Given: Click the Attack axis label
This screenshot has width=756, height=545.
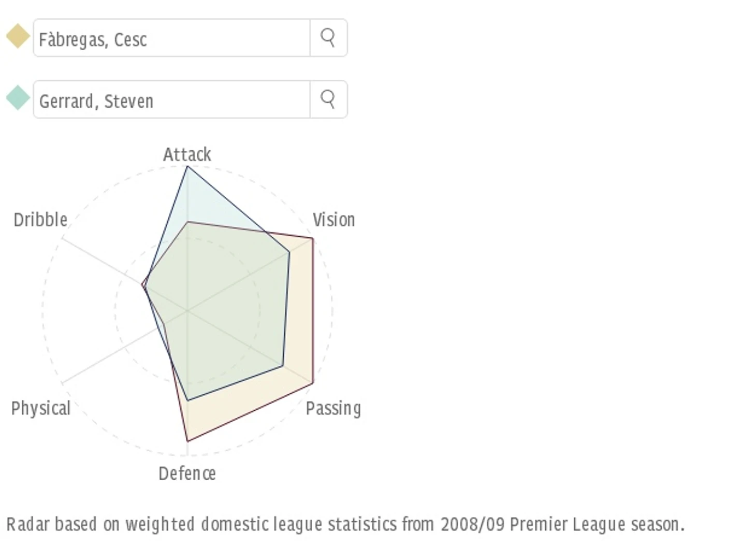Looking at the screenshot, I should click(x=187, y=154).
